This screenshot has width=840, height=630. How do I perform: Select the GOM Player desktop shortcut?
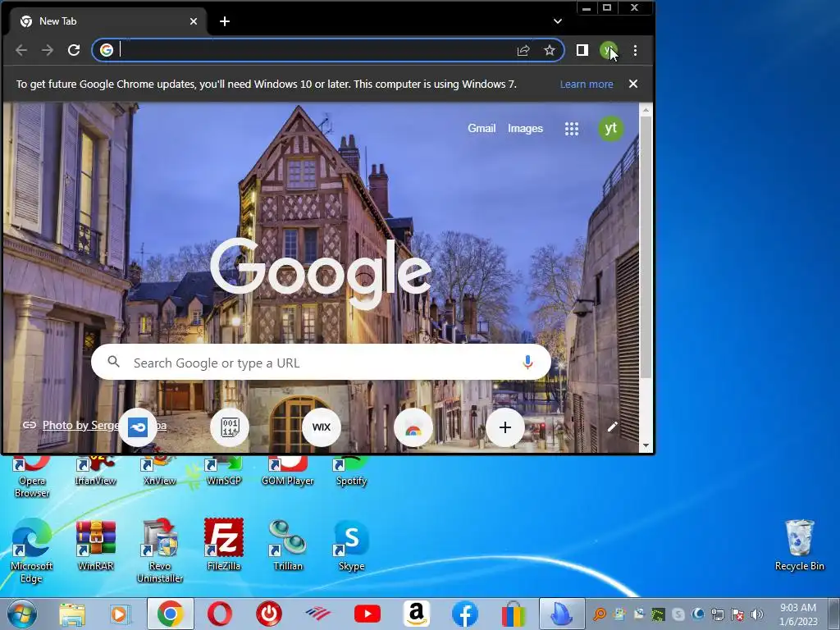point(288,472)
